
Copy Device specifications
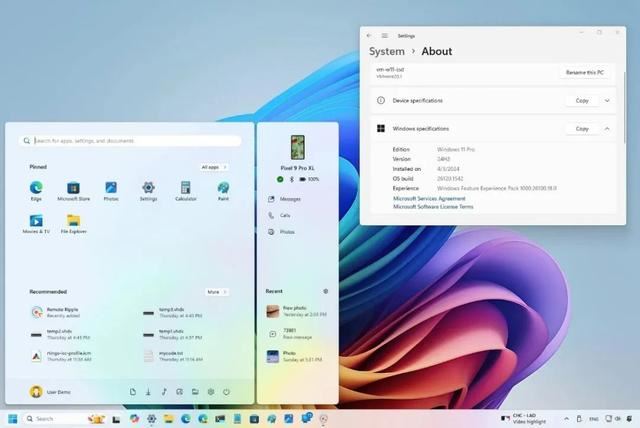pos(582,100)
